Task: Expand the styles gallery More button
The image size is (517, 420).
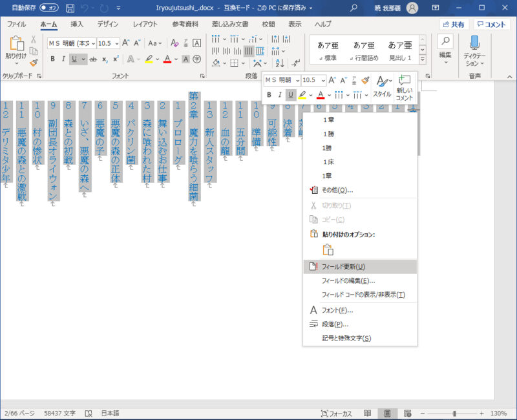Action: point(423,59)
